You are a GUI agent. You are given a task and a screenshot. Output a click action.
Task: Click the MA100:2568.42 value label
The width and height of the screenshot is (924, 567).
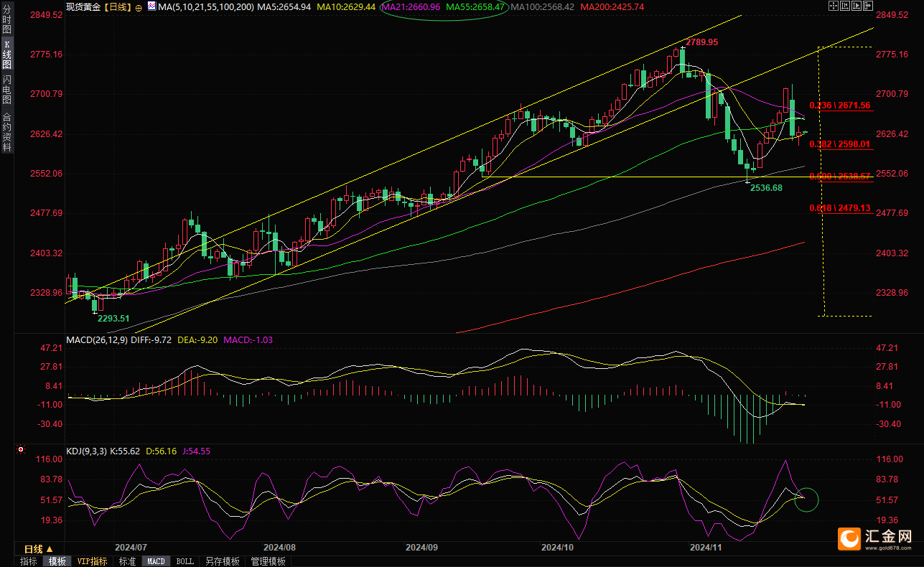pyautogui.click(x=543, y=6)
